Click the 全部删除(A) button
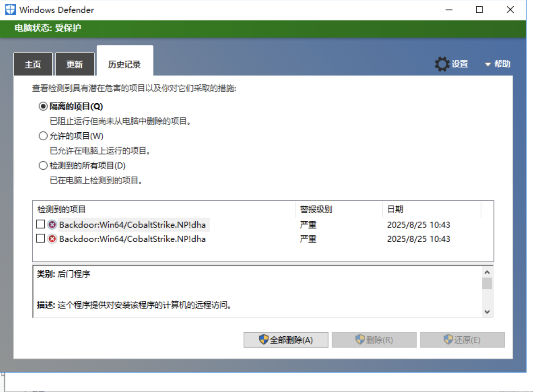The width and height of the screenshot is (533, 392). pos(286,340)
